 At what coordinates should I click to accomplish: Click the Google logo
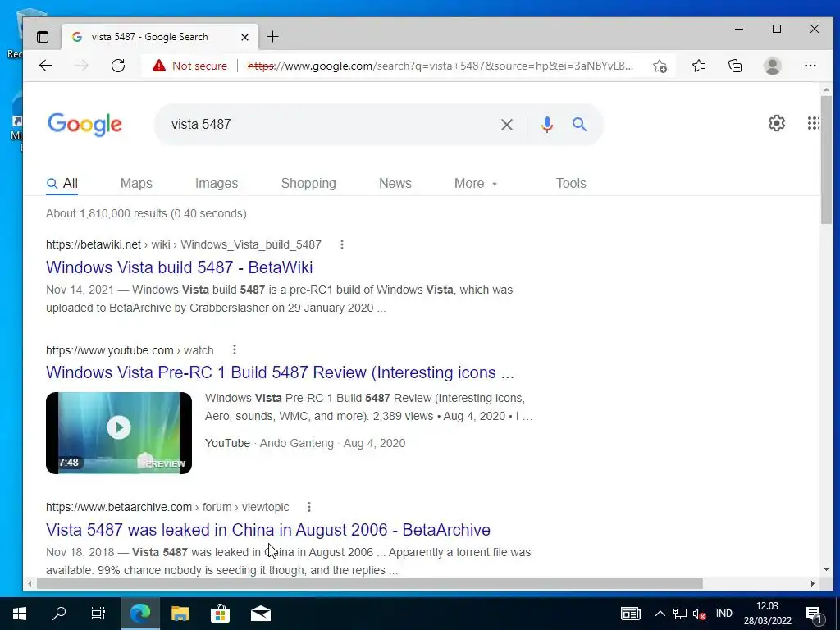(x=84, y=125)
